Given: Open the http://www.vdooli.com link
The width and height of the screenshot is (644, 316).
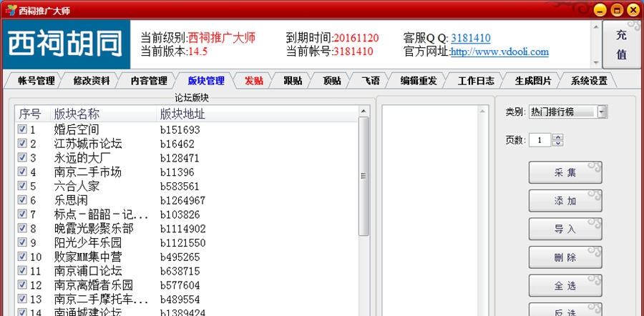Looking at the screenshot, I should pos(499,51).
